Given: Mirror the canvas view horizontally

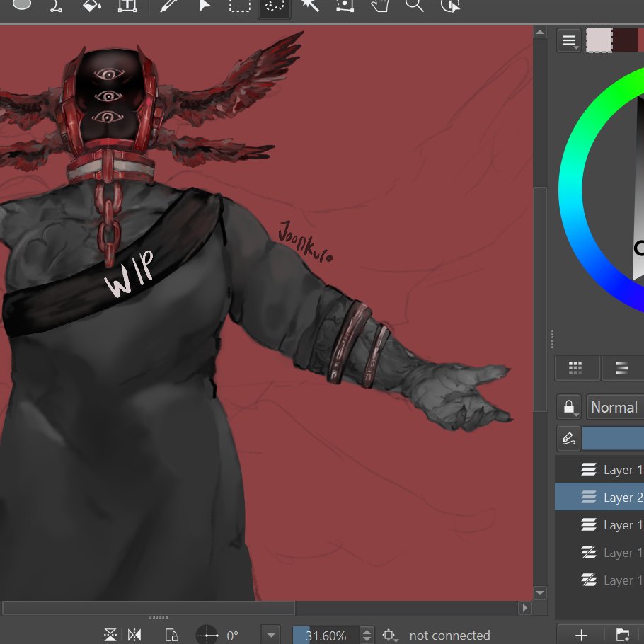Looking at the screenshot, I should 134,635.
